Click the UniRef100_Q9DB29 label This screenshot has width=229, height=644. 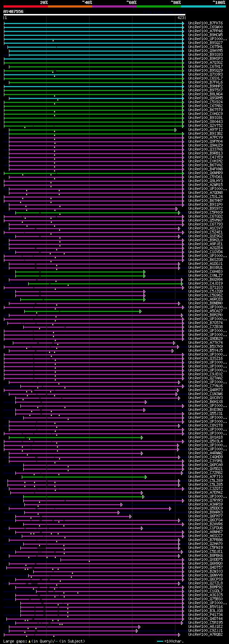205,338
